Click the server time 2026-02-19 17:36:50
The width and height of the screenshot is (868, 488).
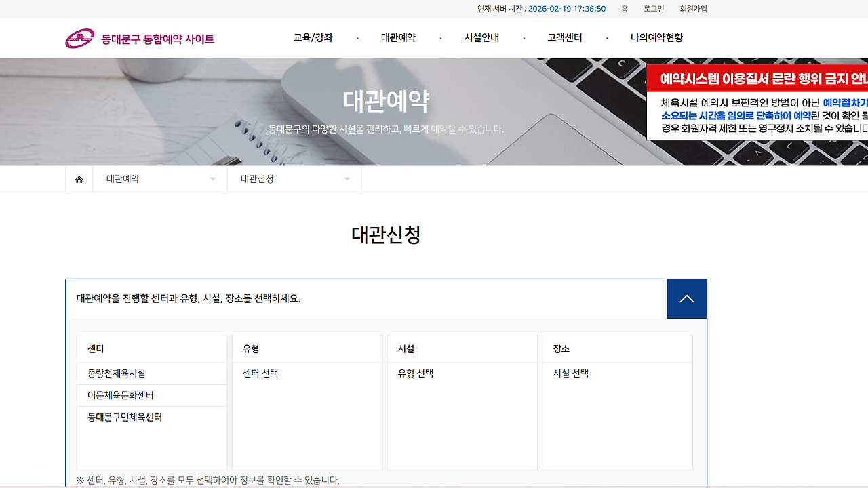(x=567, y=9)
